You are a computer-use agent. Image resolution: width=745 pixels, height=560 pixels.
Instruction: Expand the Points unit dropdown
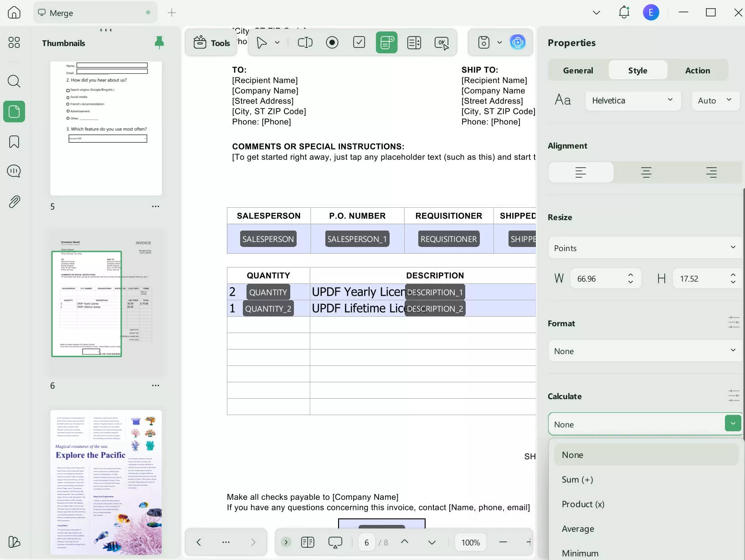(x=645, y=248)
